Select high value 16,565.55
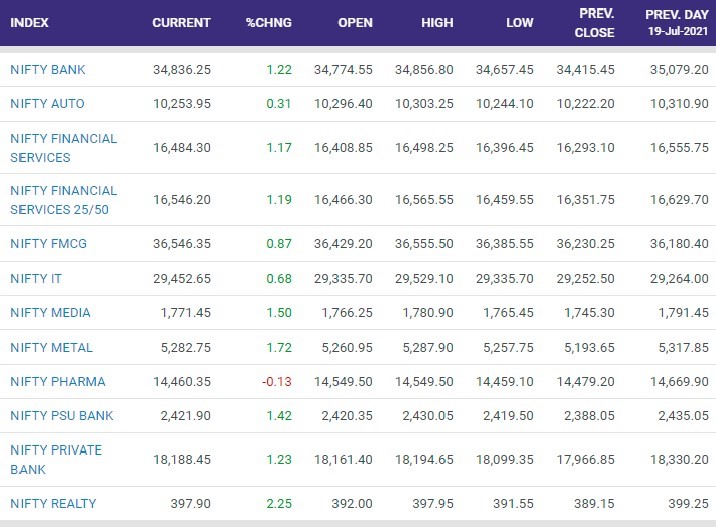 click(424, 200)
